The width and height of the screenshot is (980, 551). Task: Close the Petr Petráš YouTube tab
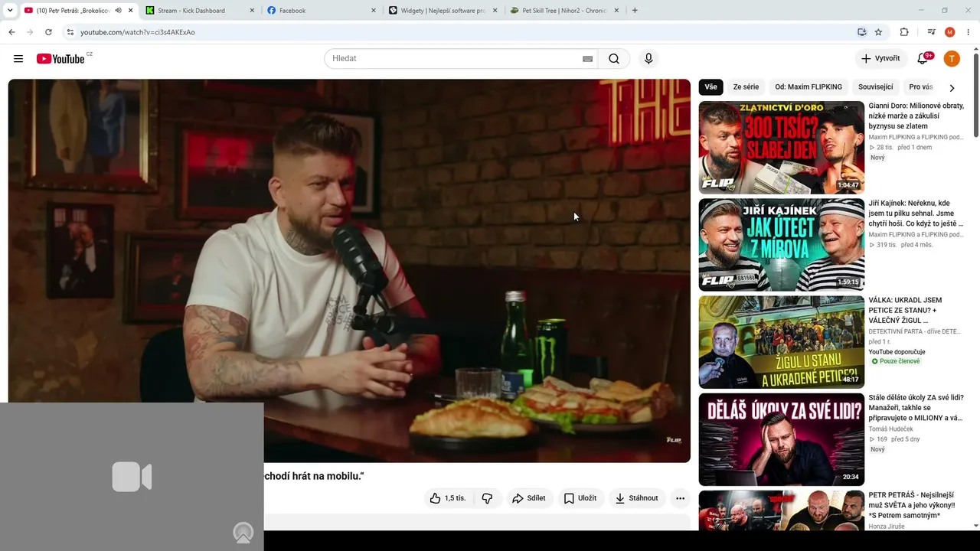(x=131, y=11)
